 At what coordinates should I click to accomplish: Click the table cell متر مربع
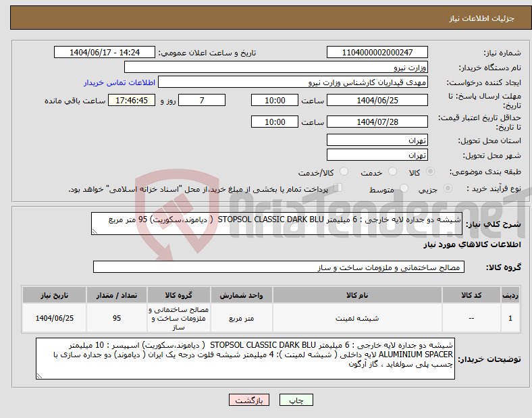tap(241, 318)
